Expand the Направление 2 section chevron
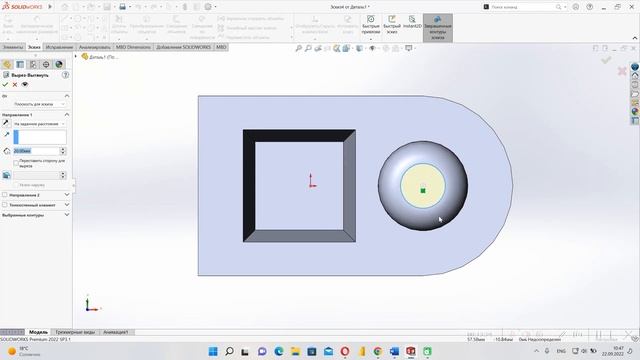 [67, 195]
